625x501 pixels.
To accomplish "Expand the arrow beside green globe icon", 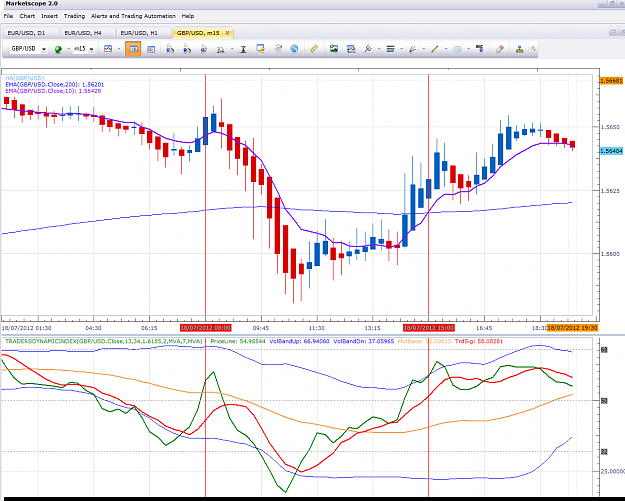I will click(x=68, y=49).
